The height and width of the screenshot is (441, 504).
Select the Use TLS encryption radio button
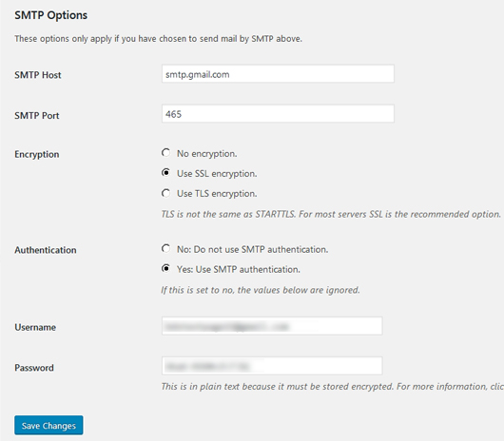pos(165,193)
